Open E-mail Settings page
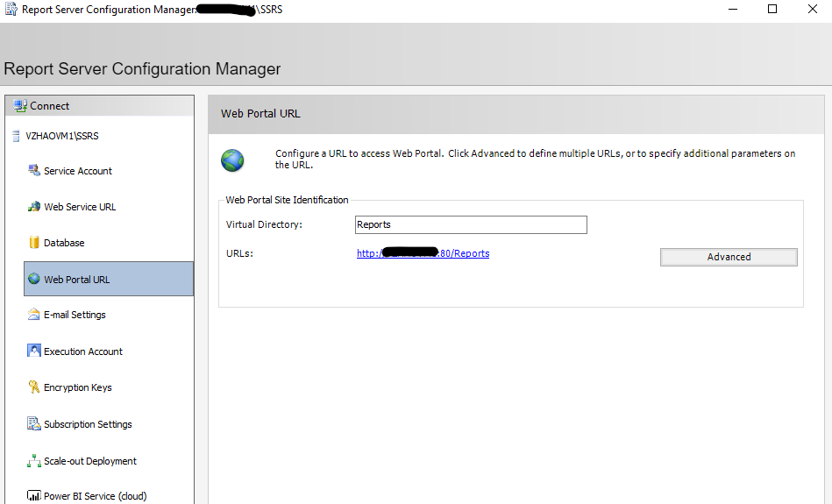This screenshot has height=504, width=832. click(75, 315)
